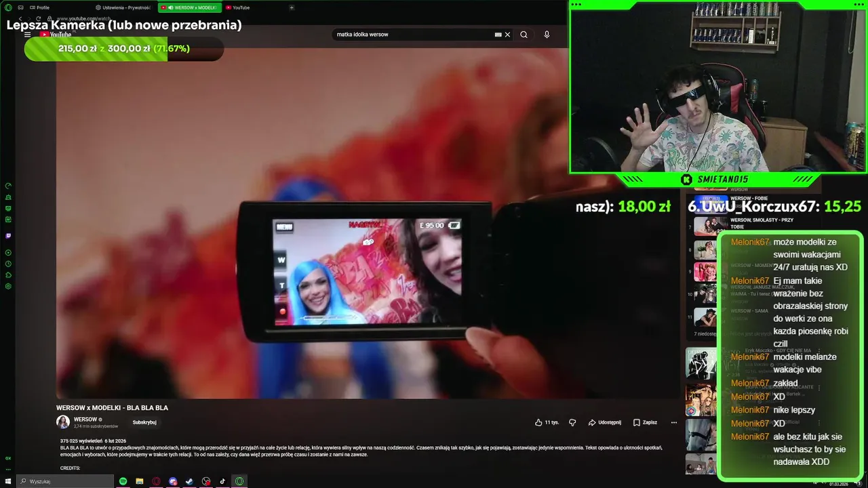Go to YouTube home via logo
Screen dimensions: 868x488
tap(56, 35)
